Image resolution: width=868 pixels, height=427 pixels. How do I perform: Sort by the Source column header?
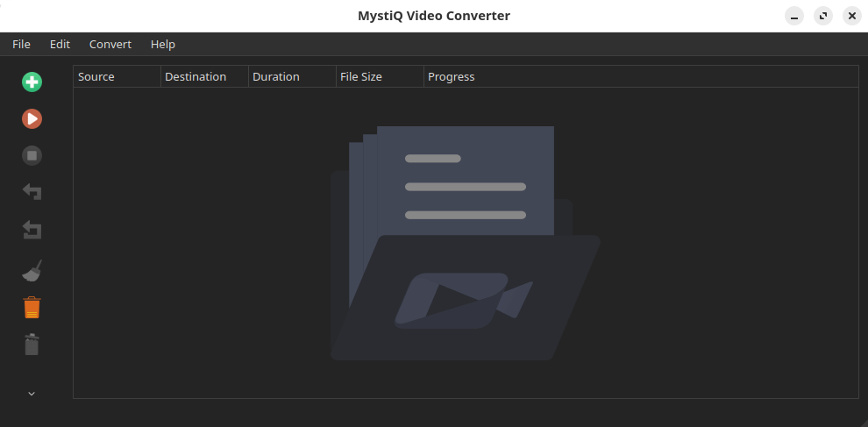117,76
